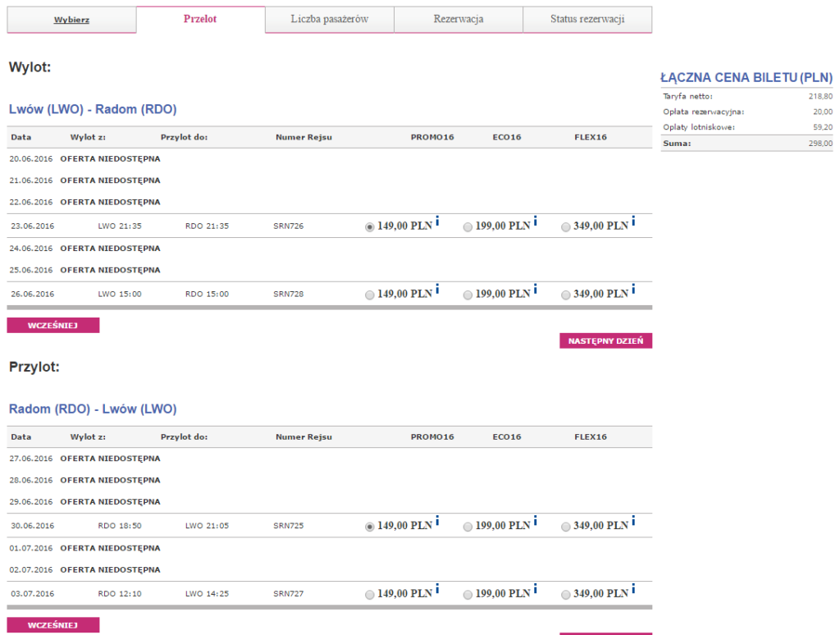Open info icon for 30.06.2016 ECO16 fare
This screenshot has height=635, width=840.
click(535, 520)
